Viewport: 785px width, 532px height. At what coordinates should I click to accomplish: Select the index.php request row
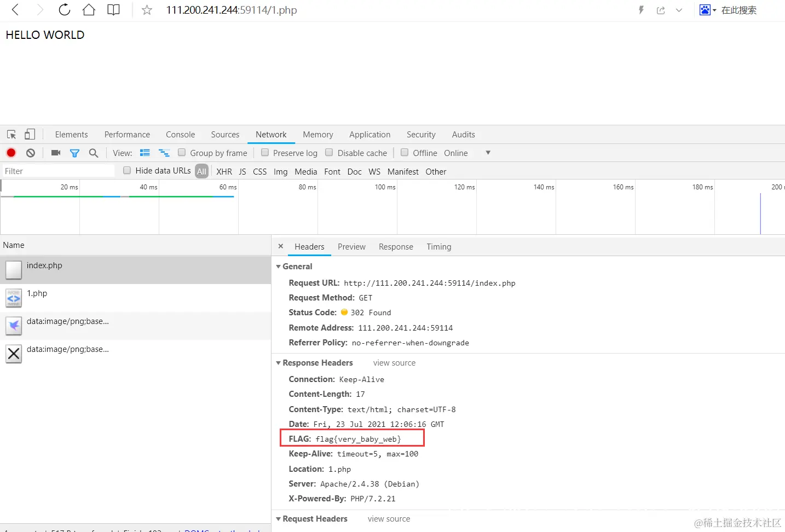[136, 270]
